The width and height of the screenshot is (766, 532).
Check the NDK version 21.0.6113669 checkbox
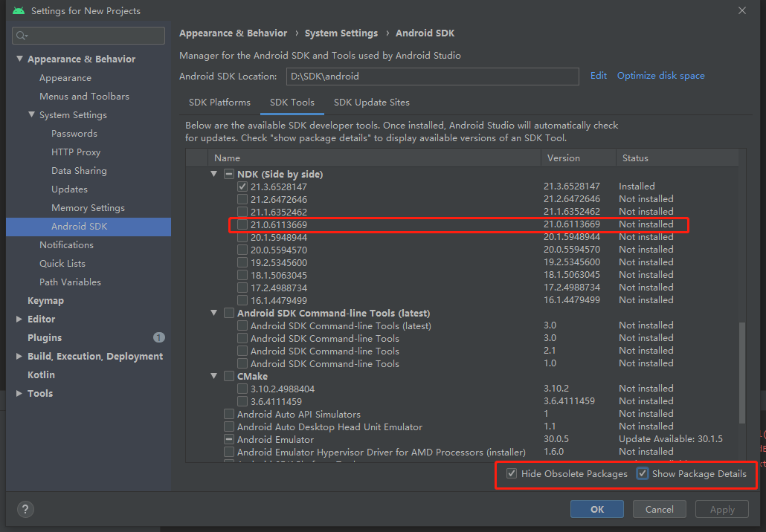pyautogui.click(x=242, y=224)
